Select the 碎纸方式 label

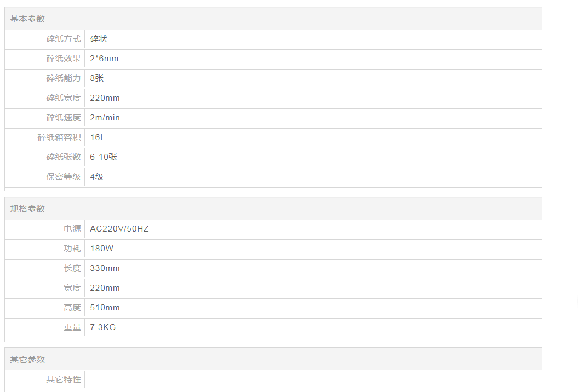pyautogui.click(x=64, y=39)
